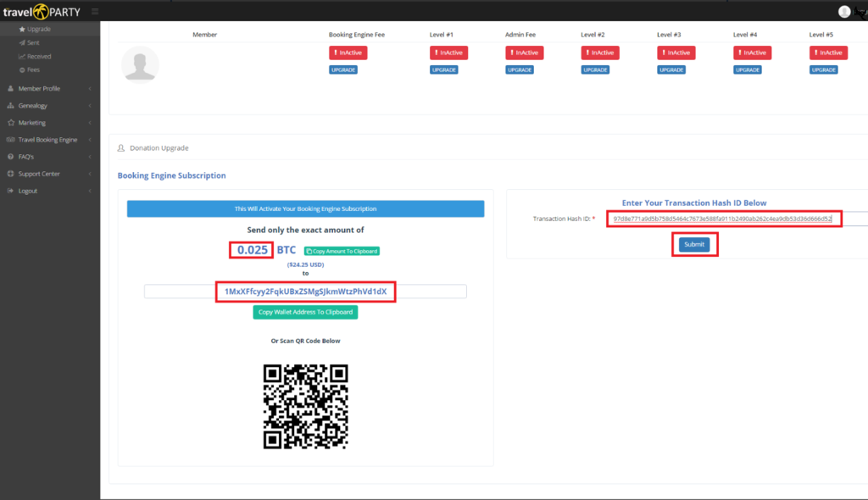This screenshot has height=500, width=868.
Task: Click the Logout icon
Action: (x=10, y=191)
